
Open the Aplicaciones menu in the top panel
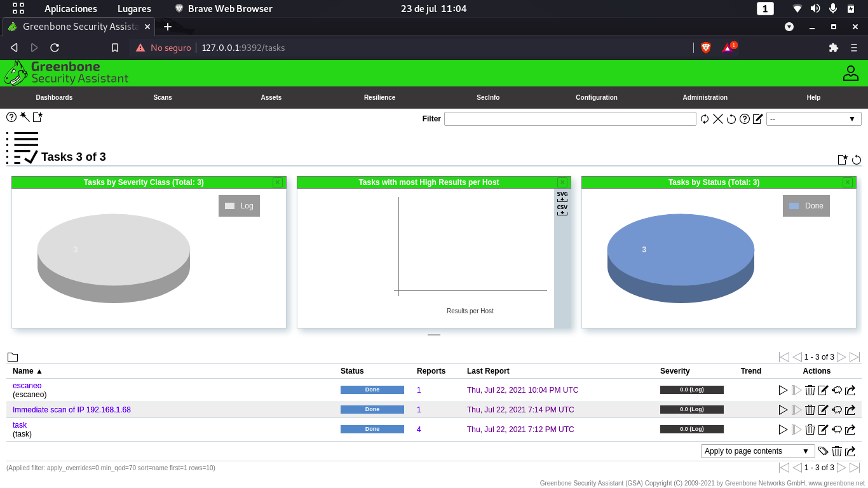[71, 9]
